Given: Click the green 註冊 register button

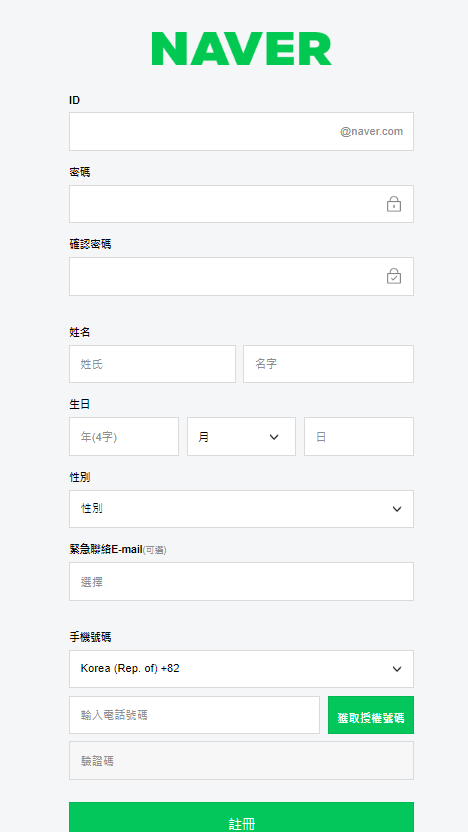Looking at the screenshot, I should point(241,817).
